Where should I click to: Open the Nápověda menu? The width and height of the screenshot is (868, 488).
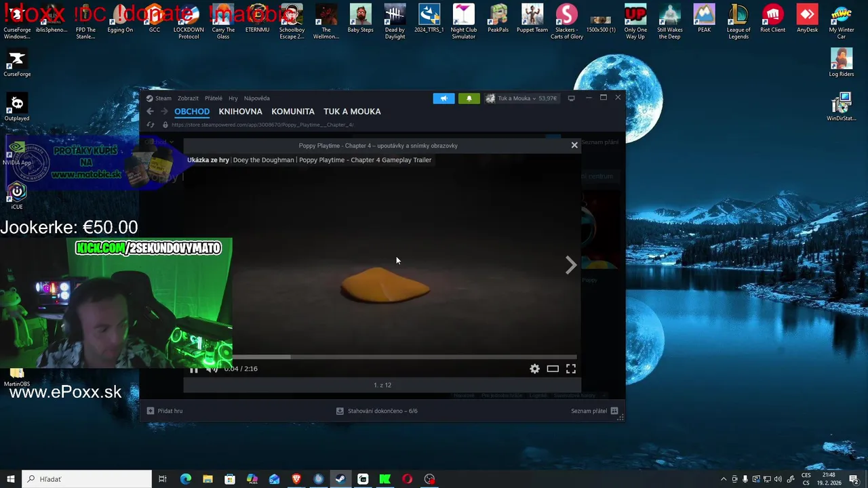pos(257,98)
